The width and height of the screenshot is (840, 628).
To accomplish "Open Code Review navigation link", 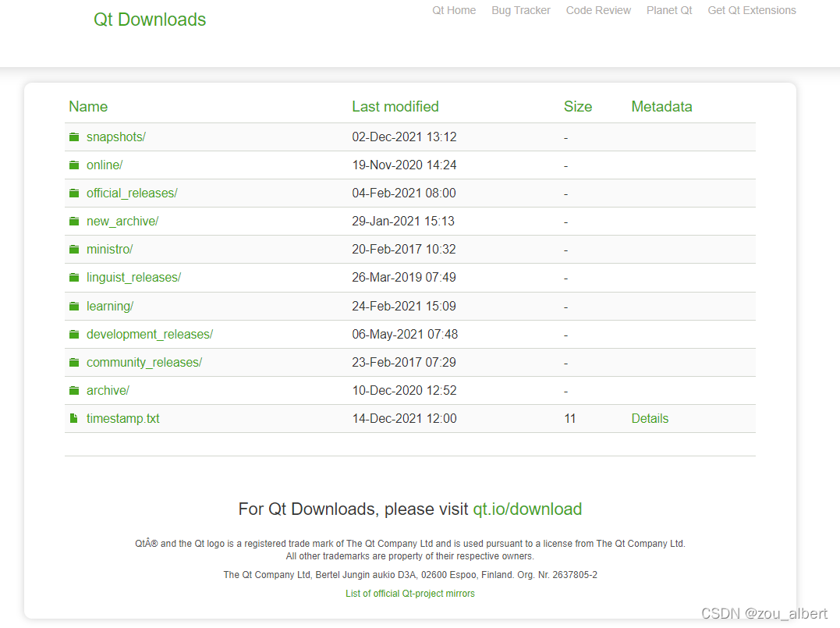I will click(598, 10).
